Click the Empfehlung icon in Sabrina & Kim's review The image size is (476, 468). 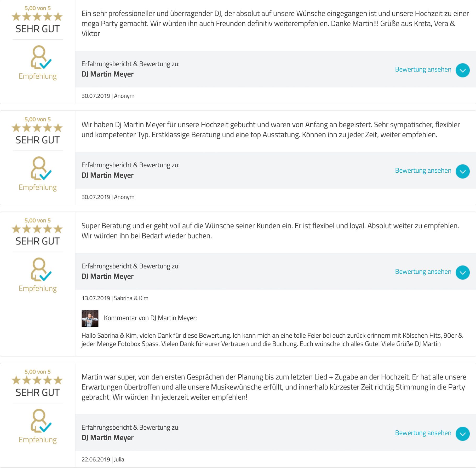point(41,269)
